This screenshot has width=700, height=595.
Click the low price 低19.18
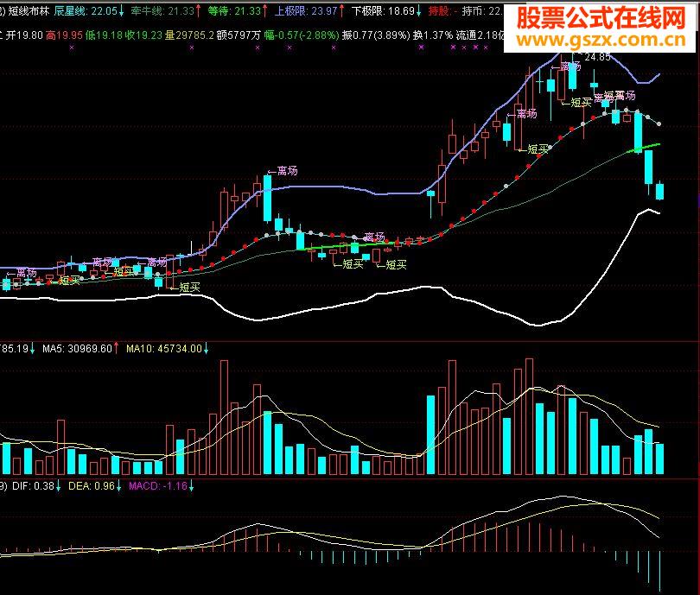104,35
